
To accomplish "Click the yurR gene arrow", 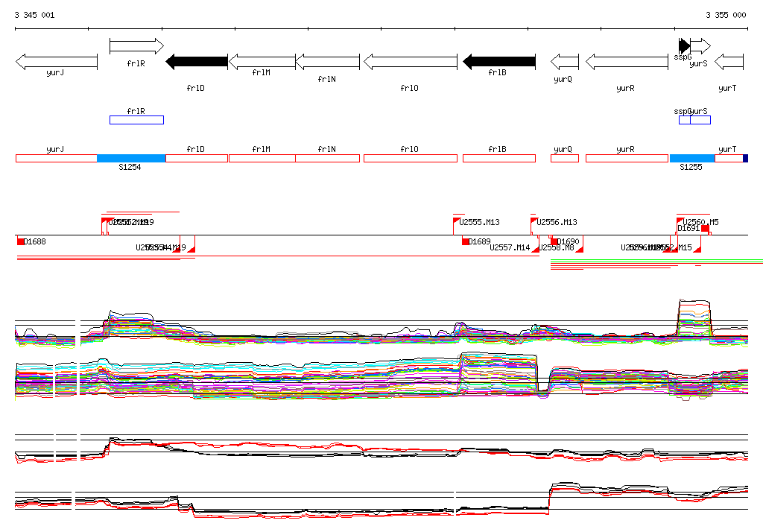I will point(626,62).
